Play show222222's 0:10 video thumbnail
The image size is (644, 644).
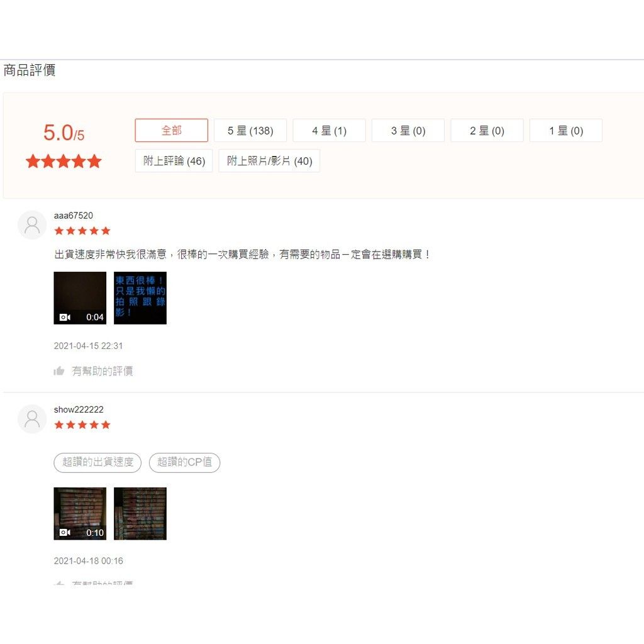pyautogui.click(x=80, y=513)
